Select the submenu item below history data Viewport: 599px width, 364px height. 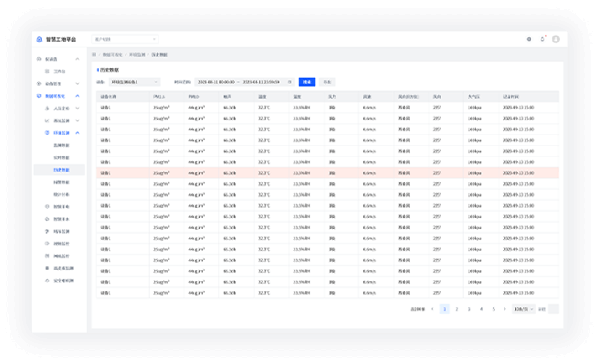[x=62, y=182]
